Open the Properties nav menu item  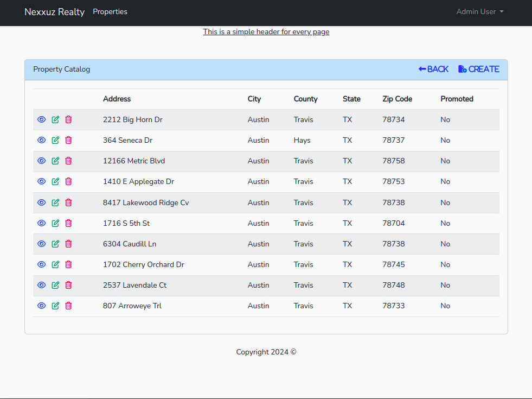click(110, 12)
